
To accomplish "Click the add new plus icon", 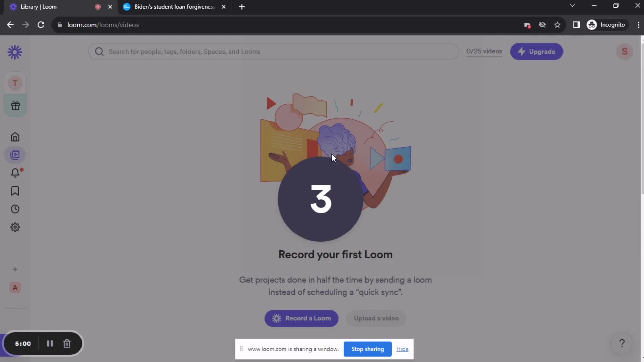I will [15, 269].
